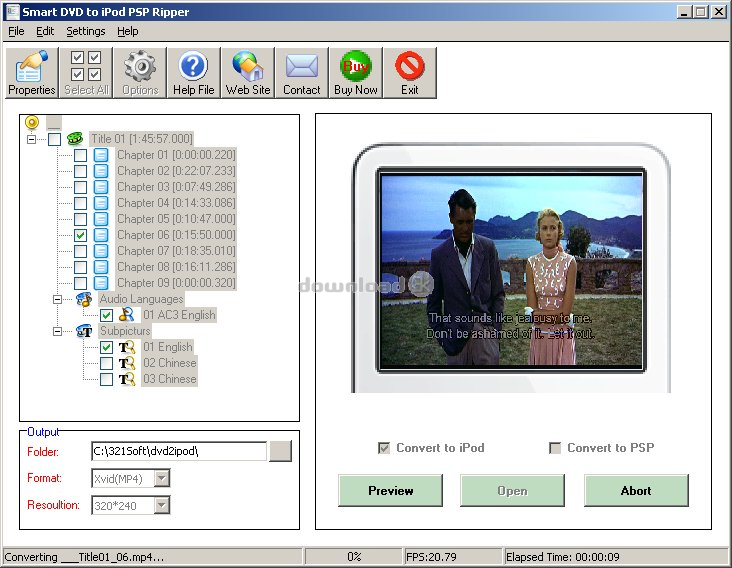This screenshot has height=568, width=732.
Task: Select the 01 AC3 English label
Action: coord(179,315)
